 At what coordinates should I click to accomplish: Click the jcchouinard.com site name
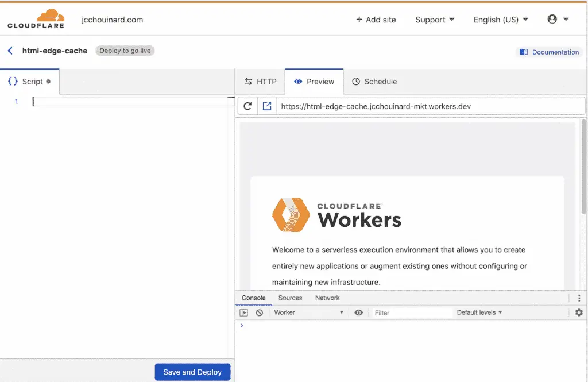coord(112,20)
